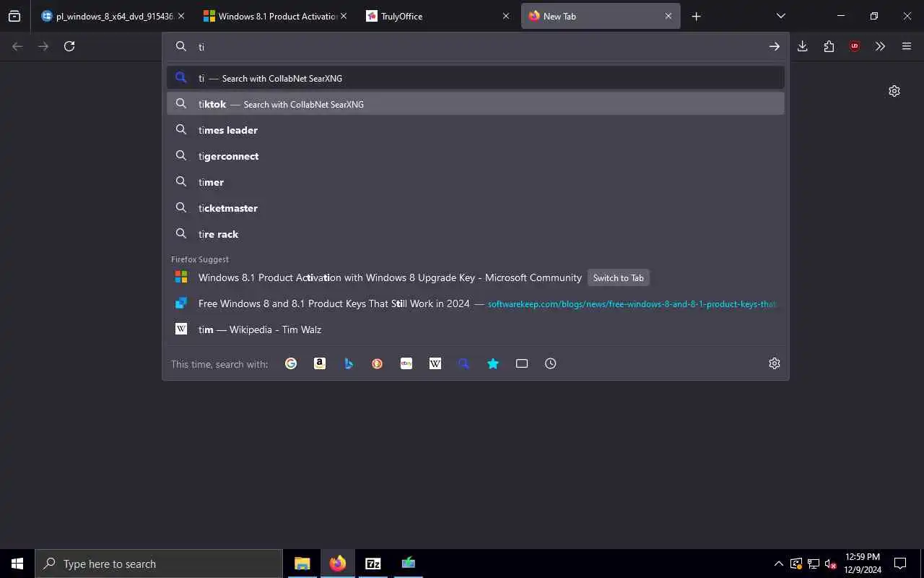Open the Extensions puzzle icon
Viewport: 924px width, 578px height.
click(x=829, y=46)
